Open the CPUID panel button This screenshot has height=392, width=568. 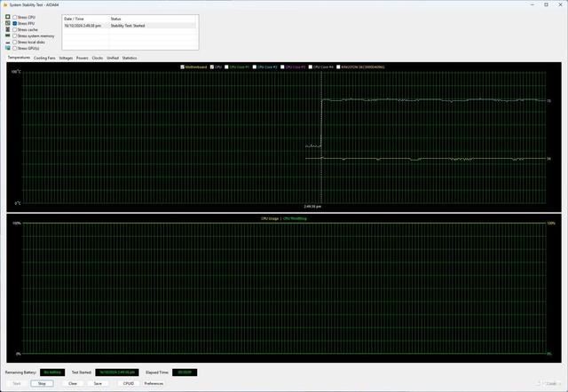coord(129,383)
